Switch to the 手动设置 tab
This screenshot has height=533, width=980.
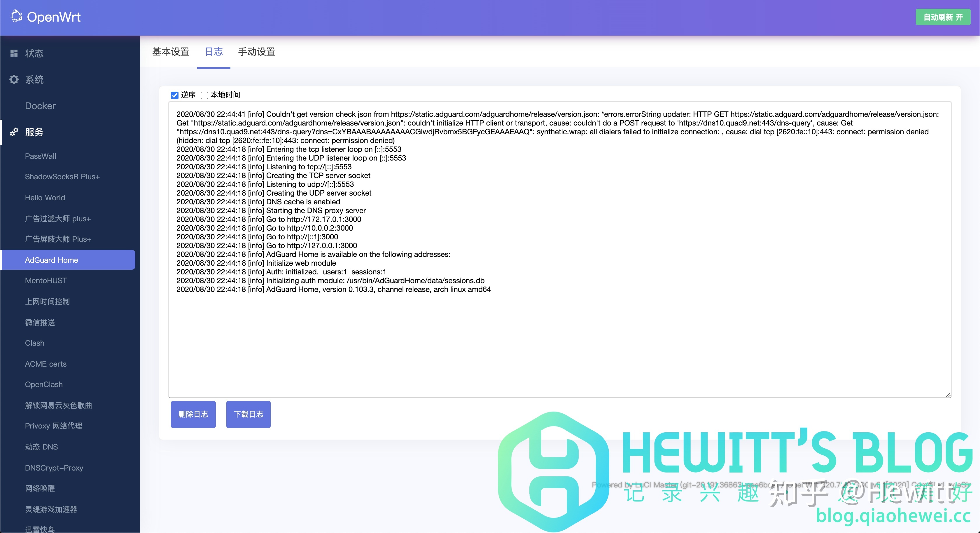(x=256, y=52)
